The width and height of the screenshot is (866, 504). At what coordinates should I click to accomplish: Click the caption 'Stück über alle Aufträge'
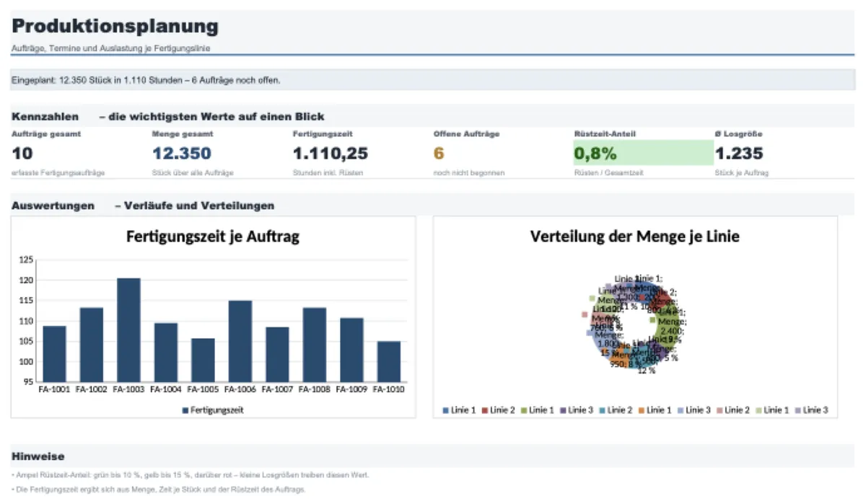click(193, 173)
